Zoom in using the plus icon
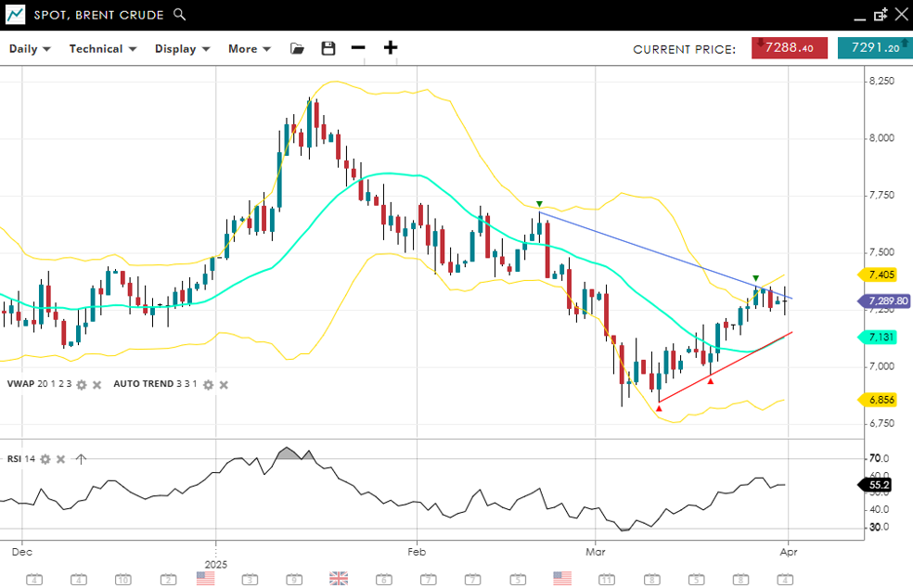Viewport: 913px width, 588px height. [391, 48]
